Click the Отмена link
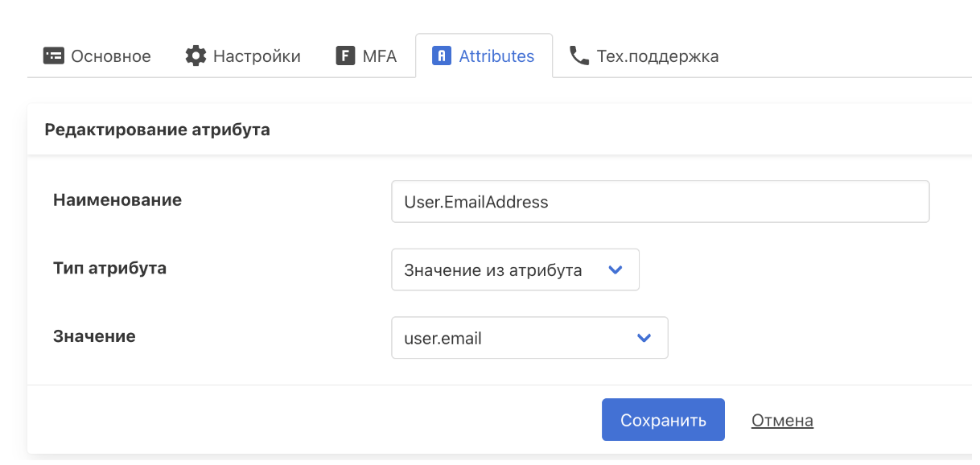The image size is (980, 465). tap(782, 421)
